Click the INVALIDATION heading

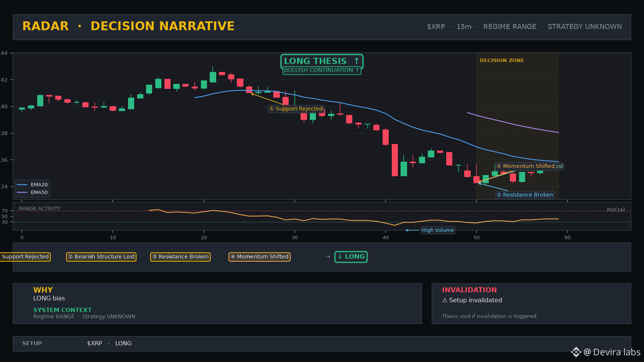[469, 290]
